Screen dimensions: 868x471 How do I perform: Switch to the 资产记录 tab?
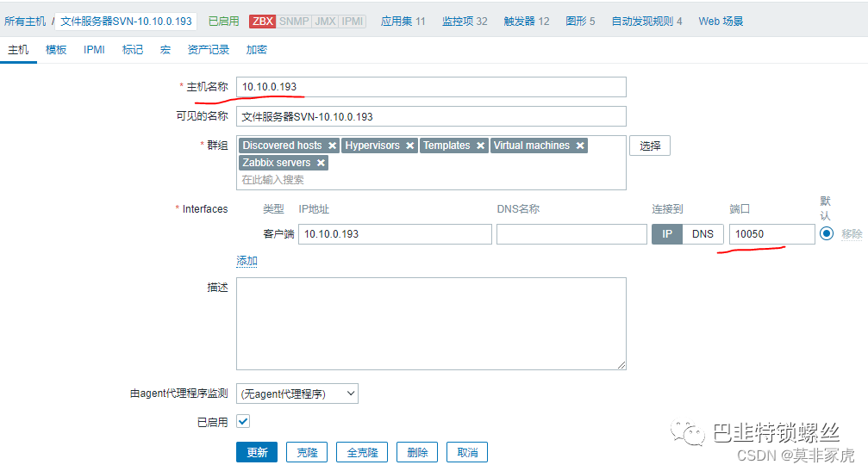208,50
